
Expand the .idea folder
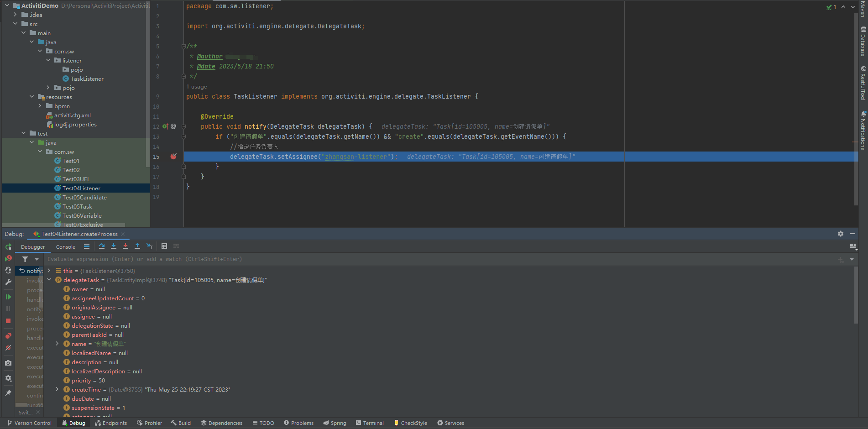(15, 15)
